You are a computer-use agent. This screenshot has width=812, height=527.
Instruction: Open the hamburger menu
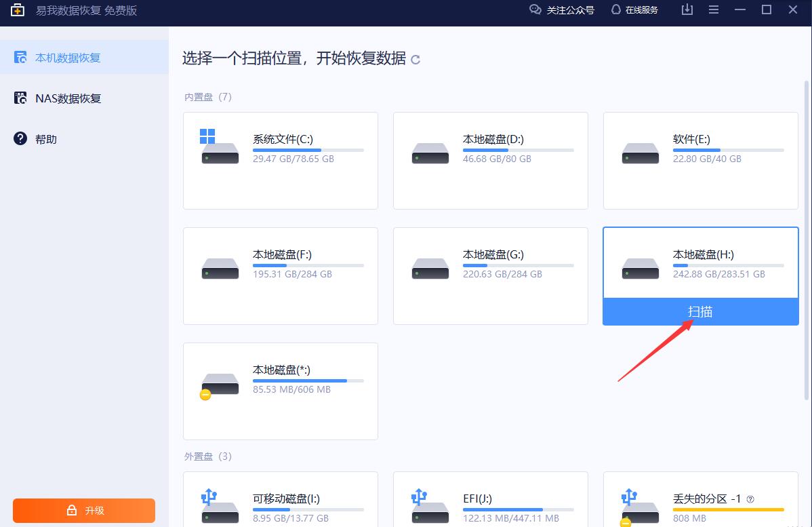(x=714, y=9)
